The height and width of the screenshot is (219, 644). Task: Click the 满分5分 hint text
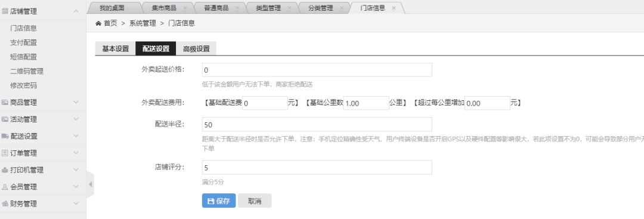pos(213,181)
